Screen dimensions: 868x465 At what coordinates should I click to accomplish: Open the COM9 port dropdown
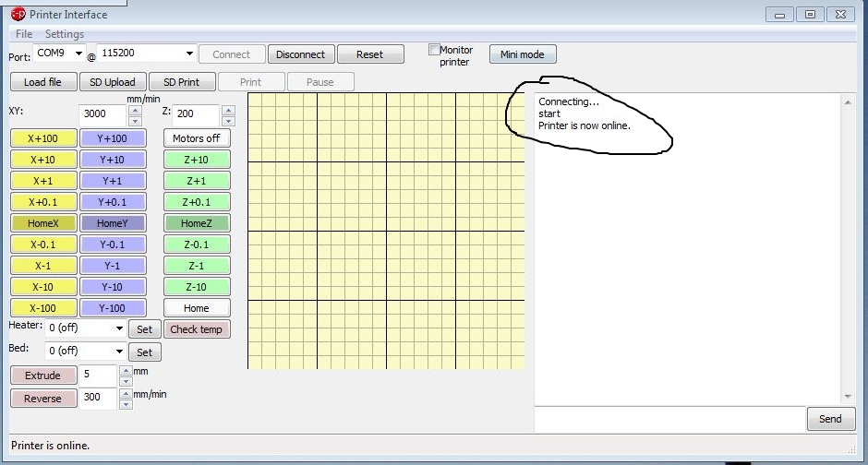(x=78, y=54)
